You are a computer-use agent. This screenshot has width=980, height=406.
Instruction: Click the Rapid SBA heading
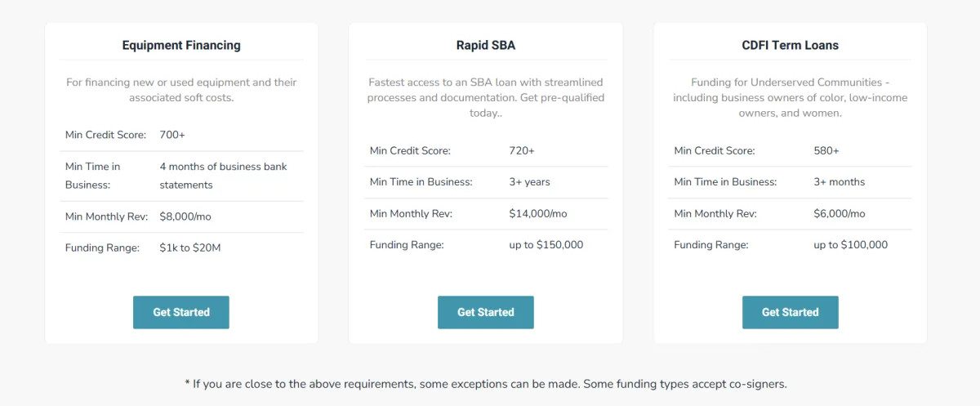[x=486, y=45]
